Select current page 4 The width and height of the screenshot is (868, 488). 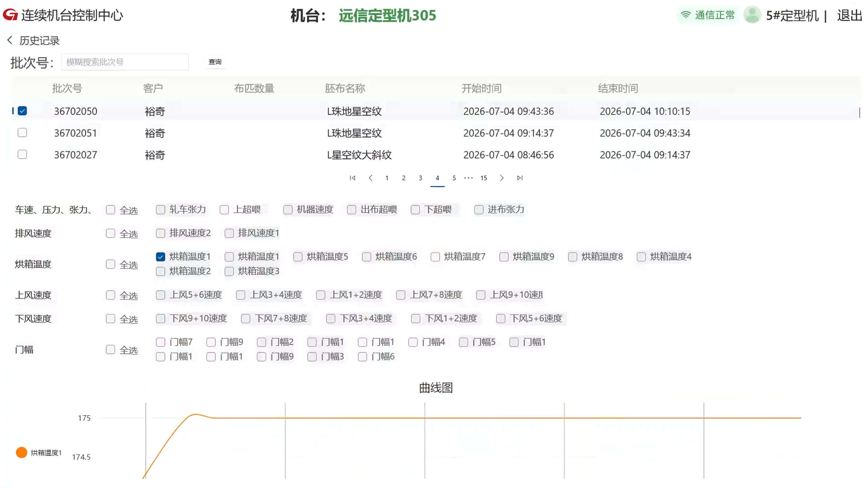[437, 178]
